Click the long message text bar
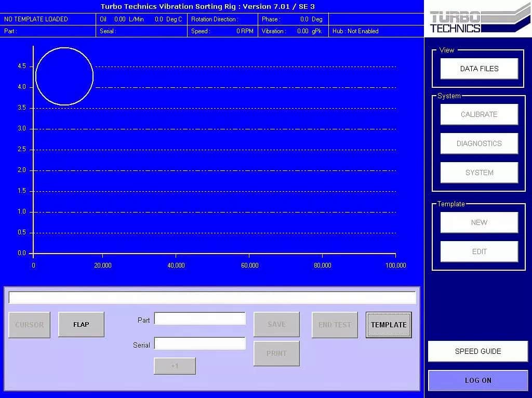Screen dimensions: 532x398 [212, 298]
